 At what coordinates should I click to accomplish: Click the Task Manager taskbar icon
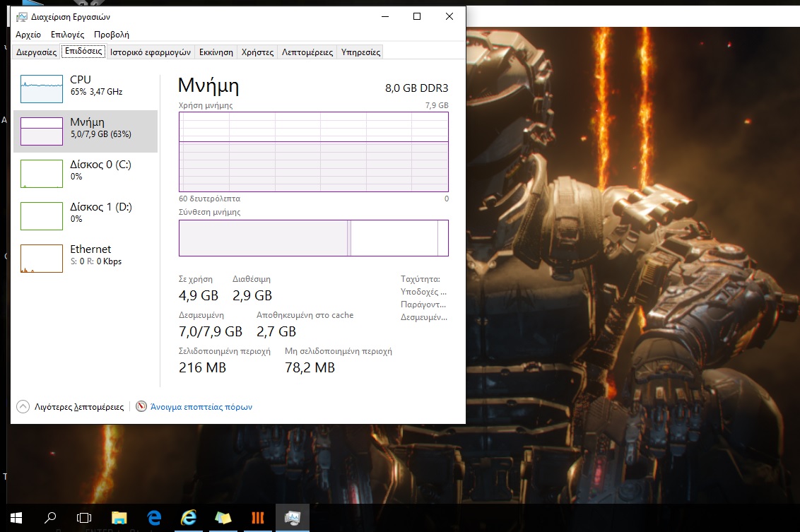293,519
